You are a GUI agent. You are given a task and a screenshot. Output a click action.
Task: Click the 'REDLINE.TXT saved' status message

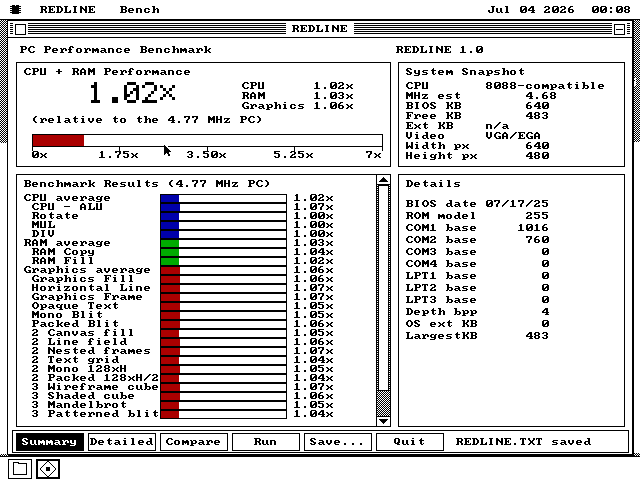pos(523,442)
